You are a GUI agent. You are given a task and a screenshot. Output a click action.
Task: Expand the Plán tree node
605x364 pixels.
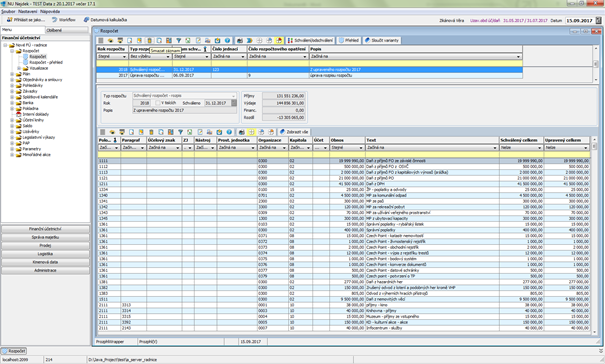coord(12,74)
